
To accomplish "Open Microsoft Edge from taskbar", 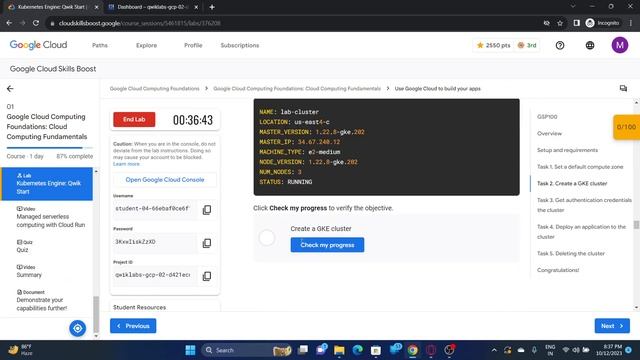I will pos(358,350).
